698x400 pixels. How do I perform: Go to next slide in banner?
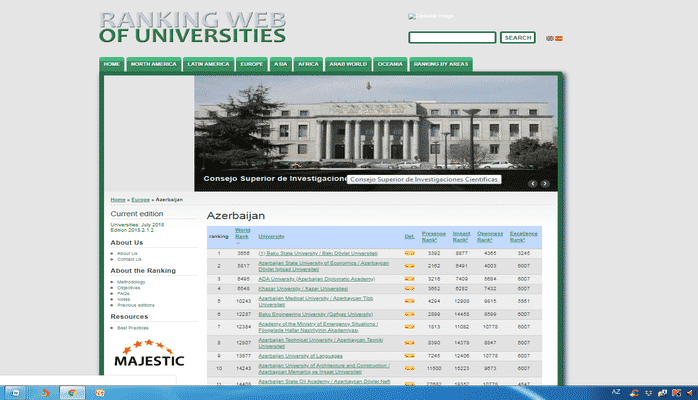[x=545, y=184]
